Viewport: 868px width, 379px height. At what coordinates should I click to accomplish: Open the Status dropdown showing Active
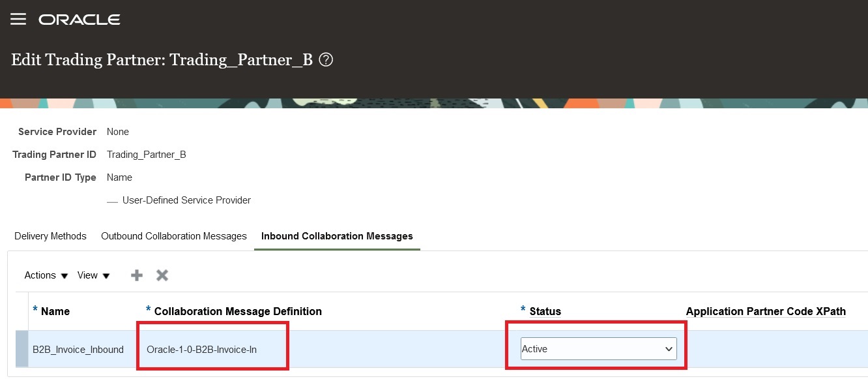tap(598, 349)
